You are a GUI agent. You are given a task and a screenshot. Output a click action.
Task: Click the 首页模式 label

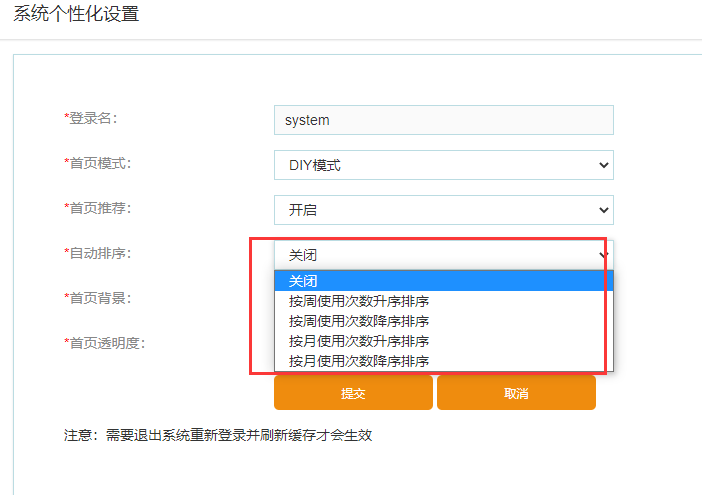[x=98, y=163]
